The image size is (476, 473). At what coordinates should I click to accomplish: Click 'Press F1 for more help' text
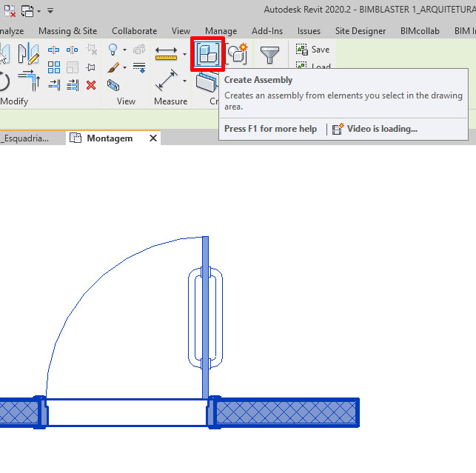[270, 129]
